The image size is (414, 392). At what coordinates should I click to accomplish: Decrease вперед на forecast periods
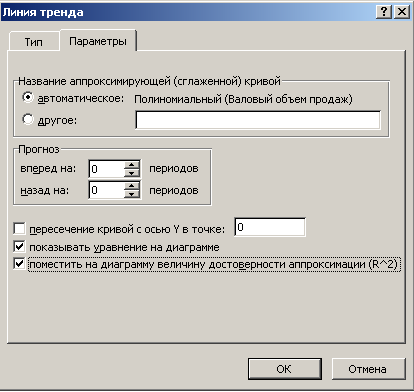tap(132, 173)
